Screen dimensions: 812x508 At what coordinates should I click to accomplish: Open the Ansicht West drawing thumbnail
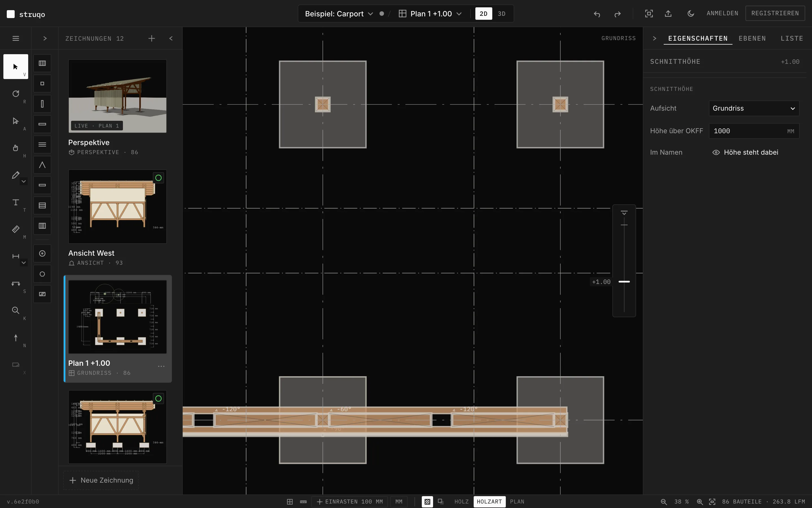[x=118, y=206]
